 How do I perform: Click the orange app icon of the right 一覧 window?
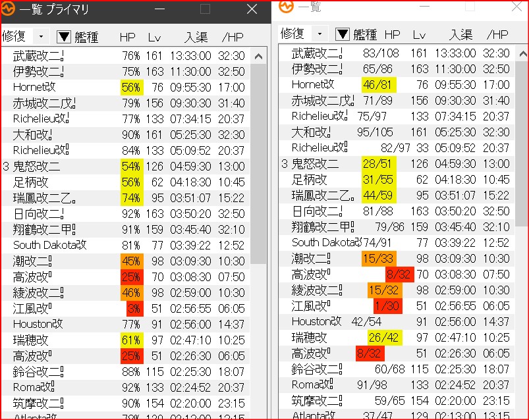tap(286, 7)
